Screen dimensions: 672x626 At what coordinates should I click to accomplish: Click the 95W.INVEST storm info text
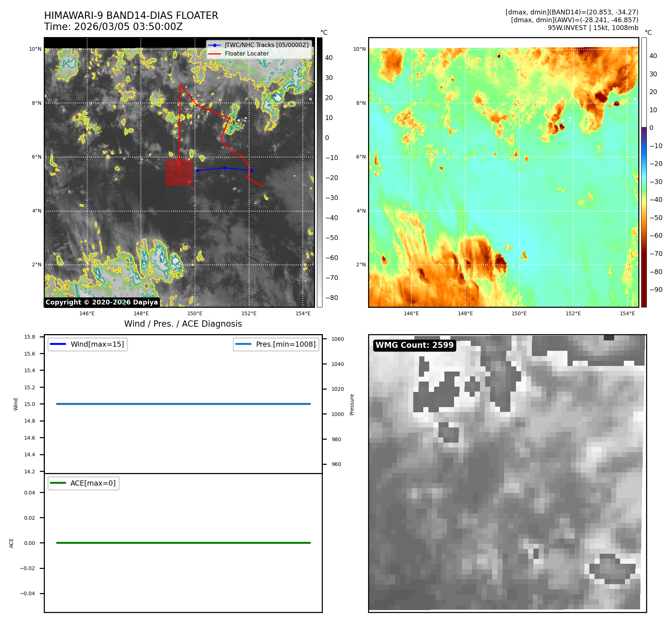click(x=593, y=28)
